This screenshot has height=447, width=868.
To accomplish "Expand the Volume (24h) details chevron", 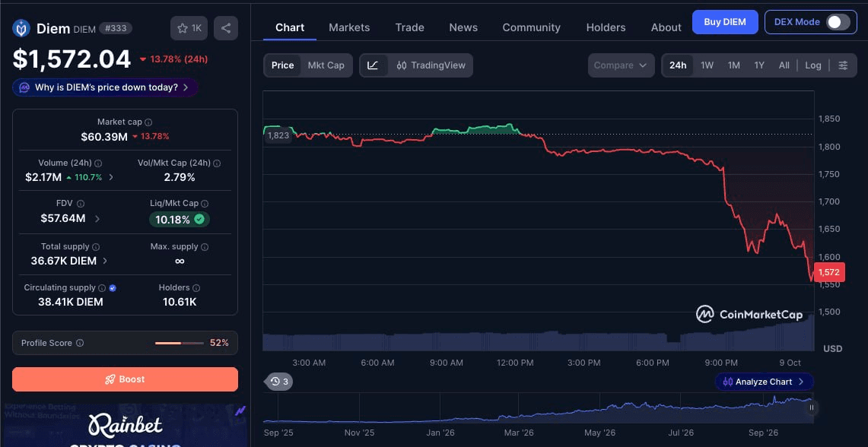I will [x=111, y=178].
